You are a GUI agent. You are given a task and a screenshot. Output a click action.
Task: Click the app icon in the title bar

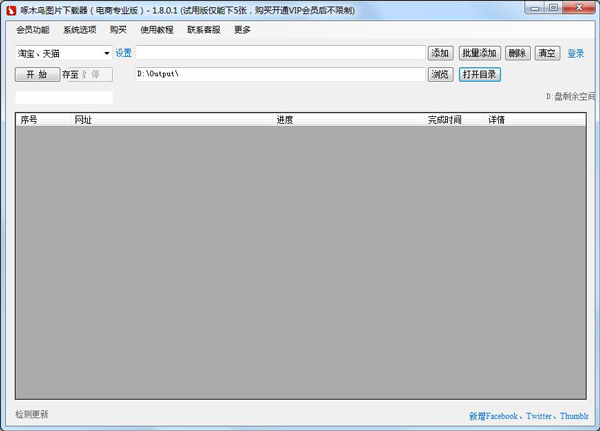click(11, 10)
